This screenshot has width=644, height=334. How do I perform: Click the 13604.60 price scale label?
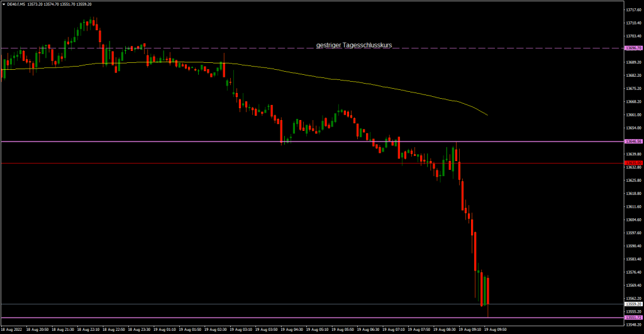[633, 220]
